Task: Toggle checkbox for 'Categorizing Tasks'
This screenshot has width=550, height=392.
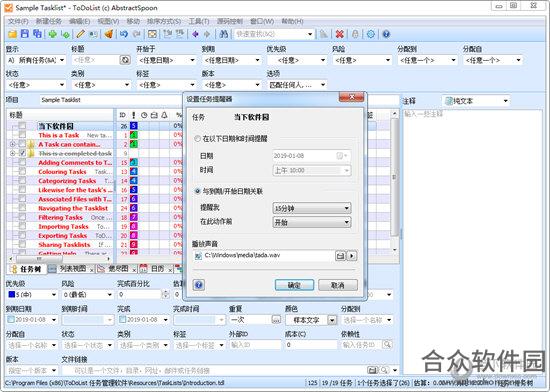Action: [x=22, y=181]
